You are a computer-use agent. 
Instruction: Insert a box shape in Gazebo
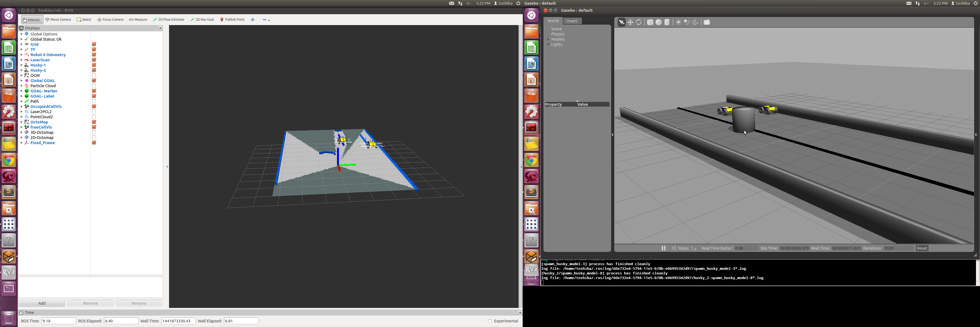(650, 22)
